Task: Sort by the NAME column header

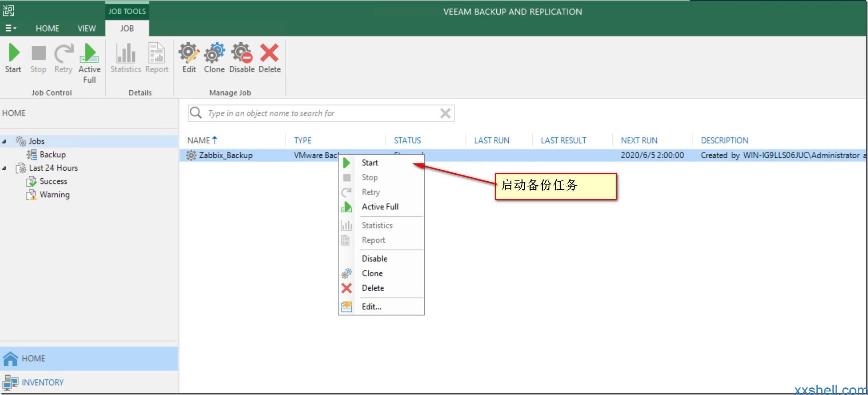Action: [x=202, y=140]
